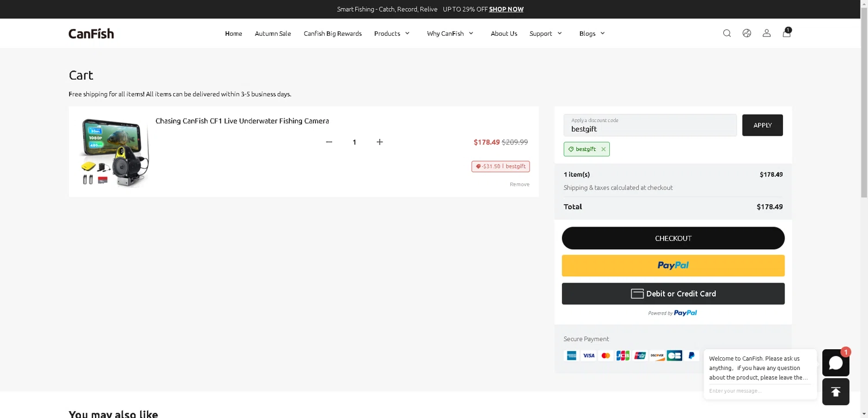Open the About Us page
The image size is (868, 418).
point(504,34)
